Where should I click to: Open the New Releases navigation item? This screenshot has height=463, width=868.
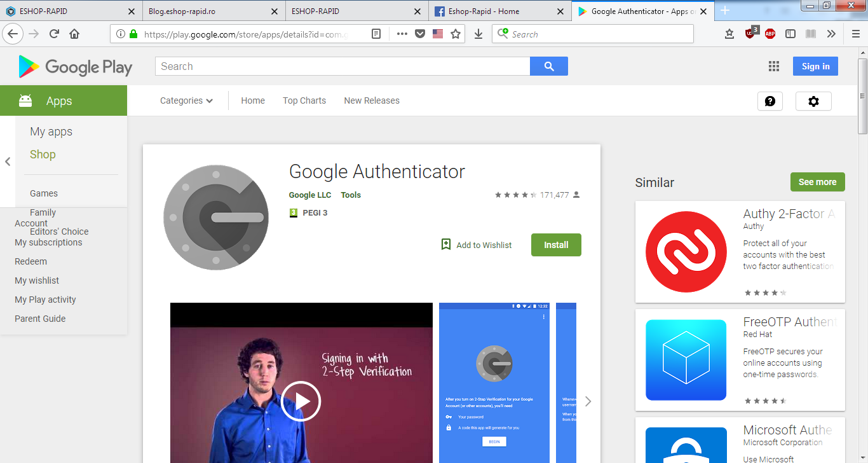[372, 100]
